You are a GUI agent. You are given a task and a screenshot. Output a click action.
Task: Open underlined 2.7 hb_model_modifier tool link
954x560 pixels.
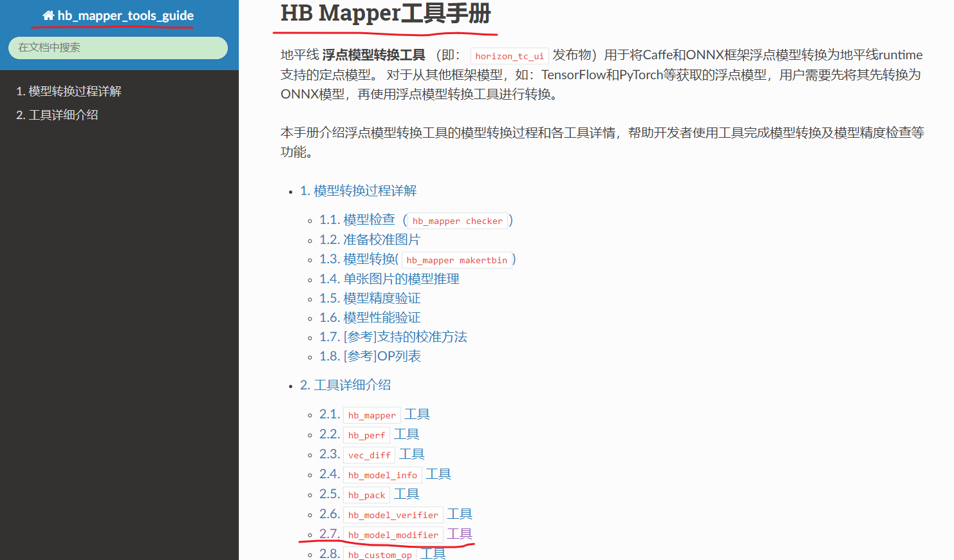395,534
